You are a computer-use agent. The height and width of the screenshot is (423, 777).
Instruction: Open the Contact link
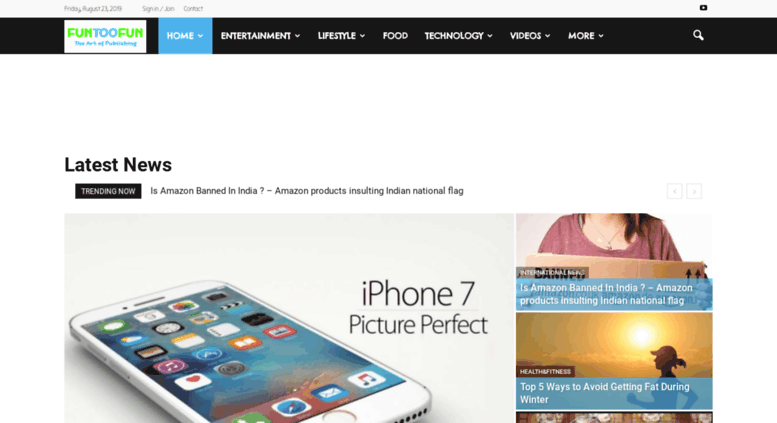click(x=193, y=8)
